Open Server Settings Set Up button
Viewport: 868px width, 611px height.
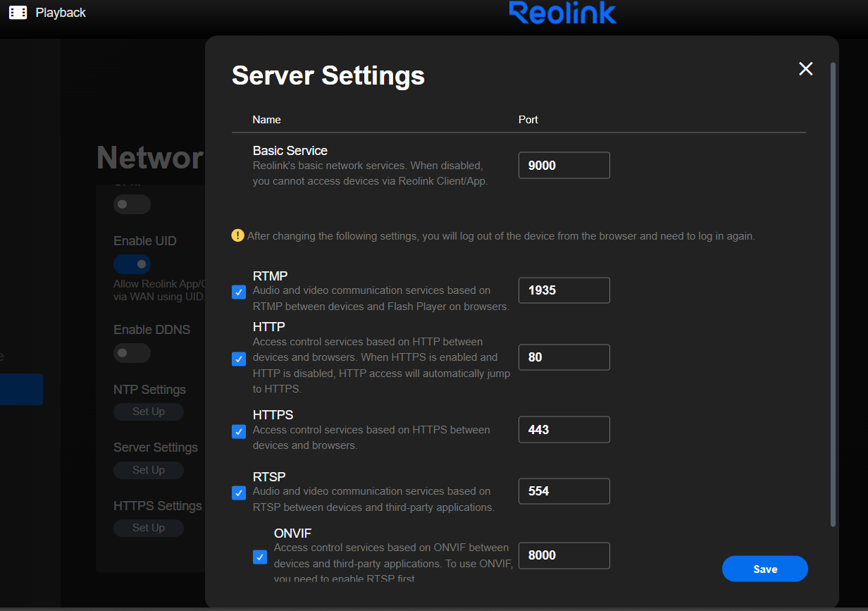tap(149, 470)
